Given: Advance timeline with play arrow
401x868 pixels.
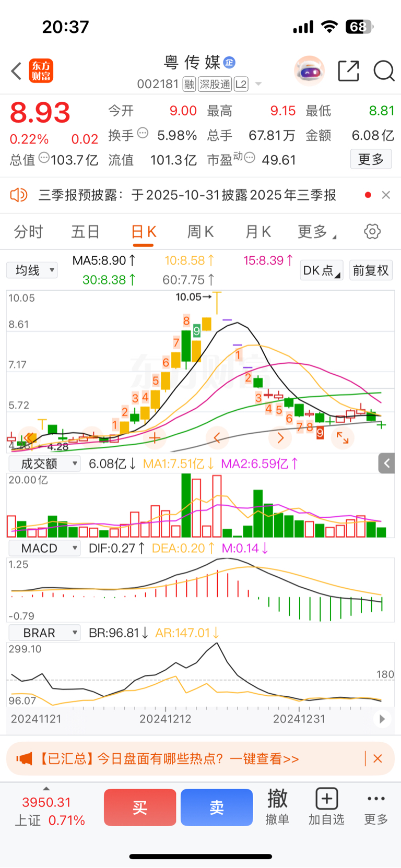Looking at the screenshot, I should click(x=382, y=719).
